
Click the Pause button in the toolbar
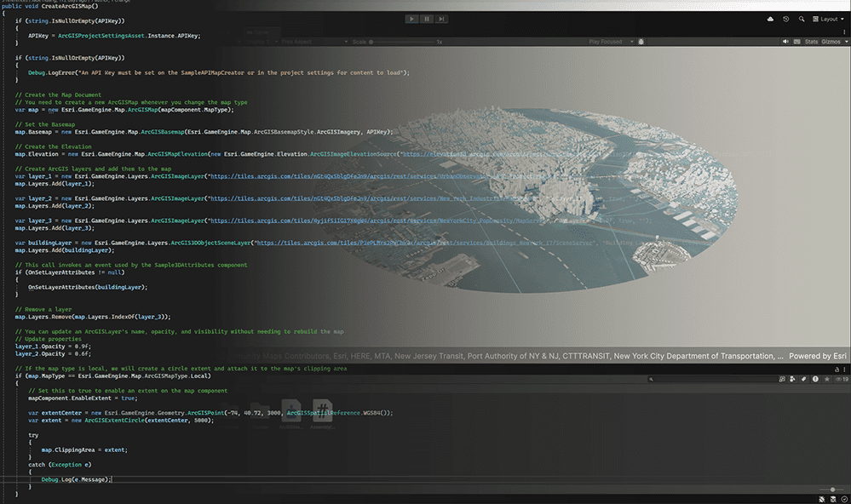[425, 18]
